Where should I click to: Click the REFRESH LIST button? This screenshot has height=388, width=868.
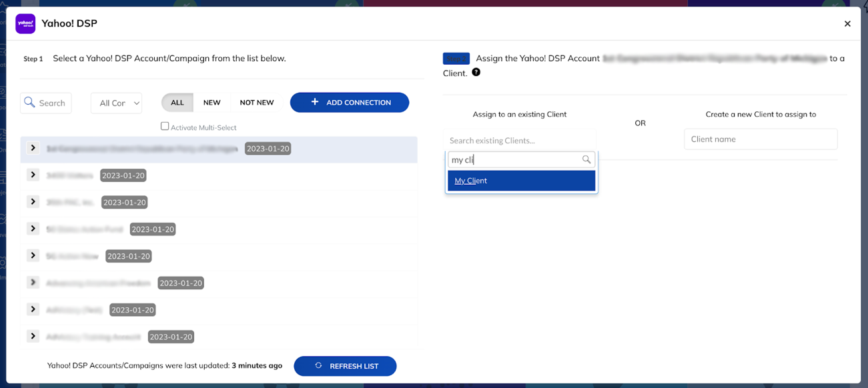coord(345,366)
